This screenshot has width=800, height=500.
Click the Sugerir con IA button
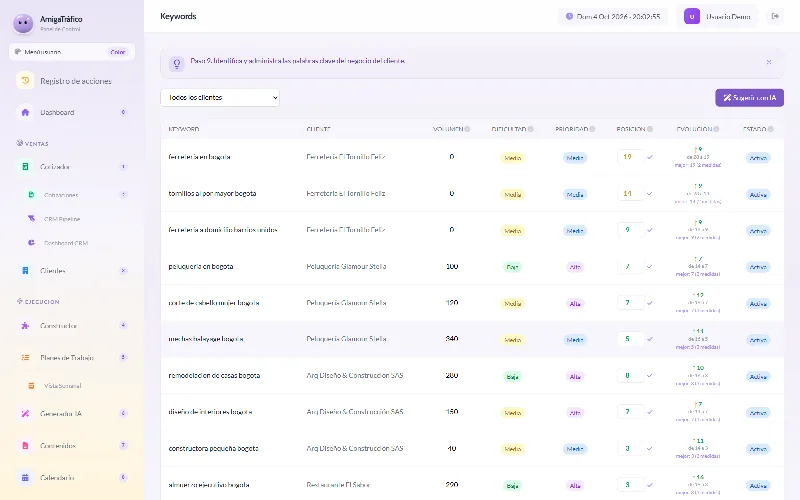749,97
